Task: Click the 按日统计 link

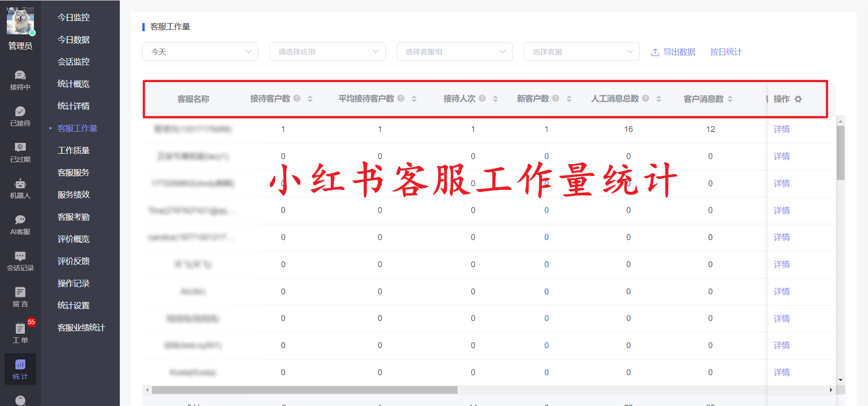Action: coord(726,52)
